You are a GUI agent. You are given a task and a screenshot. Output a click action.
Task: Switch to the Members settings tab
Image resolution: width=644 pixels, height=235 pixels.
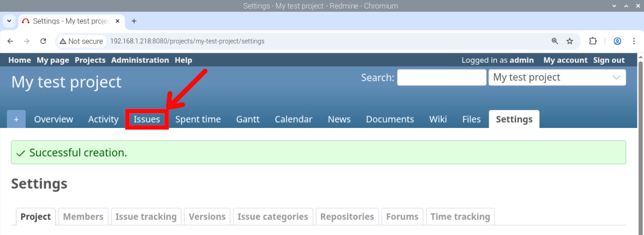(x=84, y=217)
